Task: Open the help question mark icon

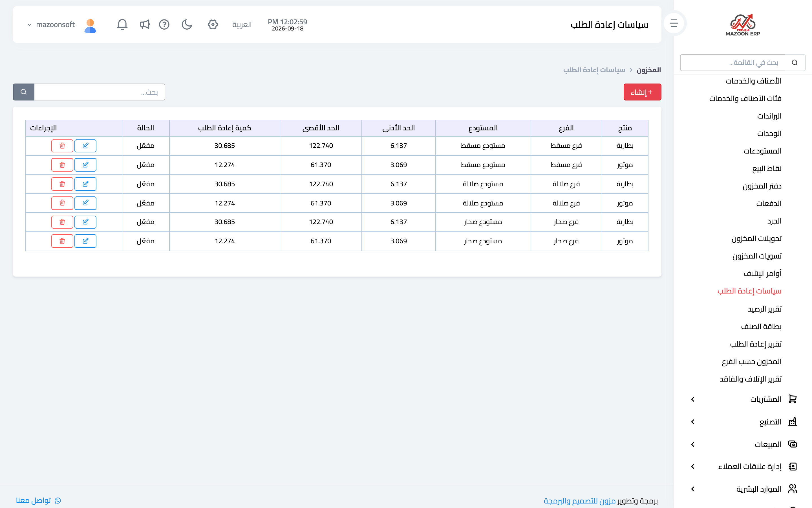Action: (x=164, y=25)
